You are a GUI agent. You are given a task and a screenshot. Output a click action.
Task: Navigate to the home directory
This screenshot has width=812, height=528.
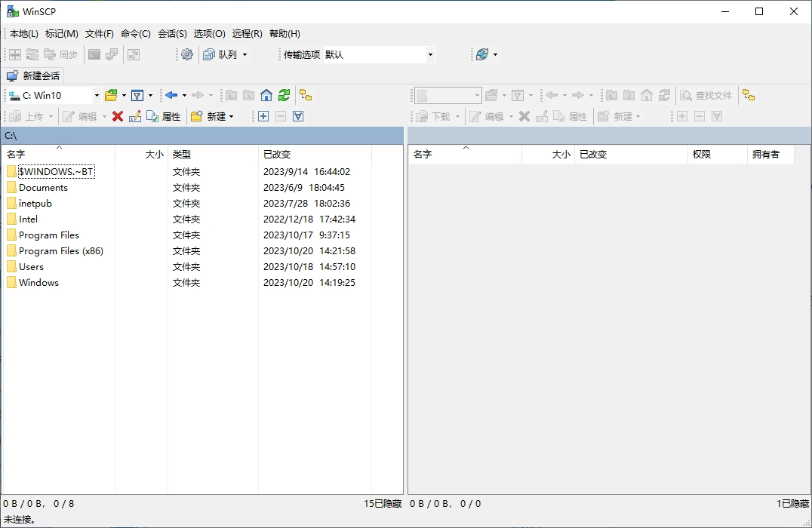[266, 95]
